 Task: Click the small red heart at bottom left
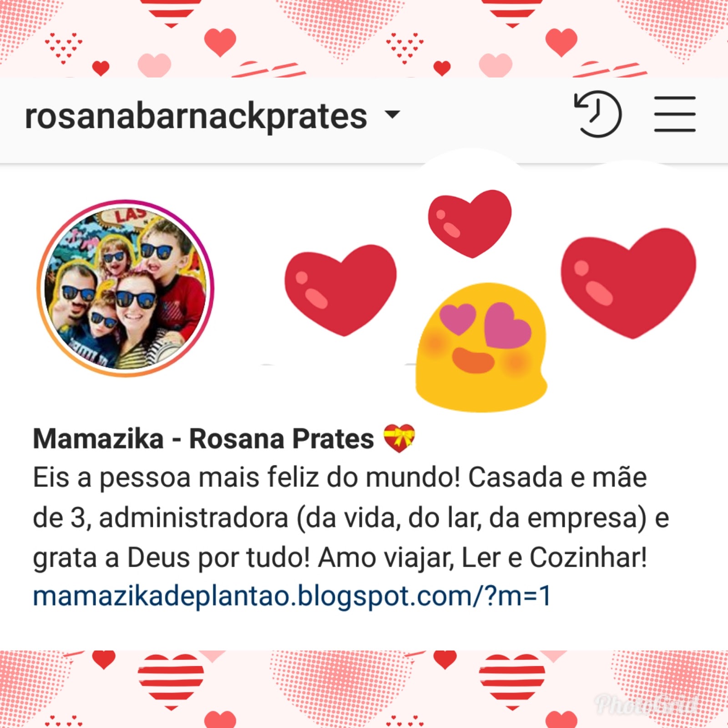click(x=104, y=659)
